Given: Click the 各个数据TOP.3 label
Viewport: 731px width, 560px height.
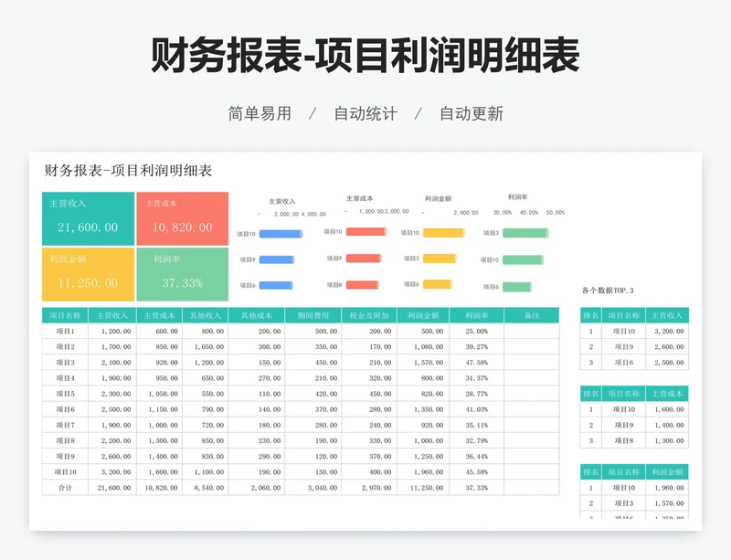Looking at the screenshot, I should coord(608,291).
